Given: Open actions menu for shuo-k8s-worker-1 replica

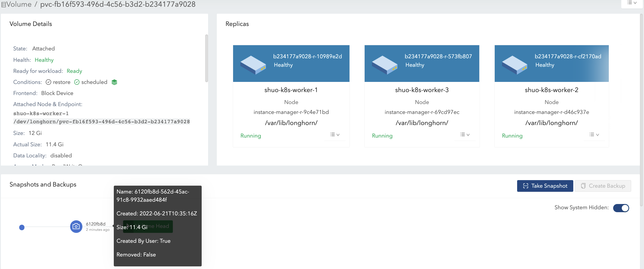Looking at the screenshot, I should pyautogui.click(x=335, y=135).
